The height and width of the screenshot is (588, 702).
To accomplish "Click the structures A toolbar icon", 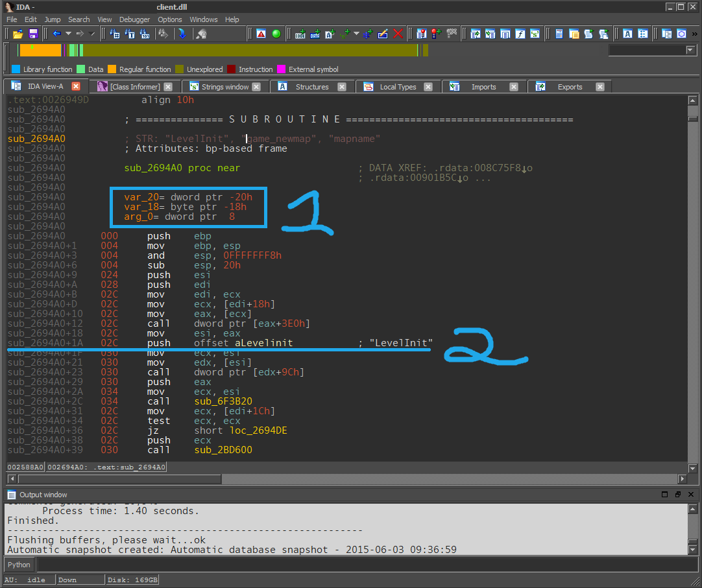I will click(627, 34).
